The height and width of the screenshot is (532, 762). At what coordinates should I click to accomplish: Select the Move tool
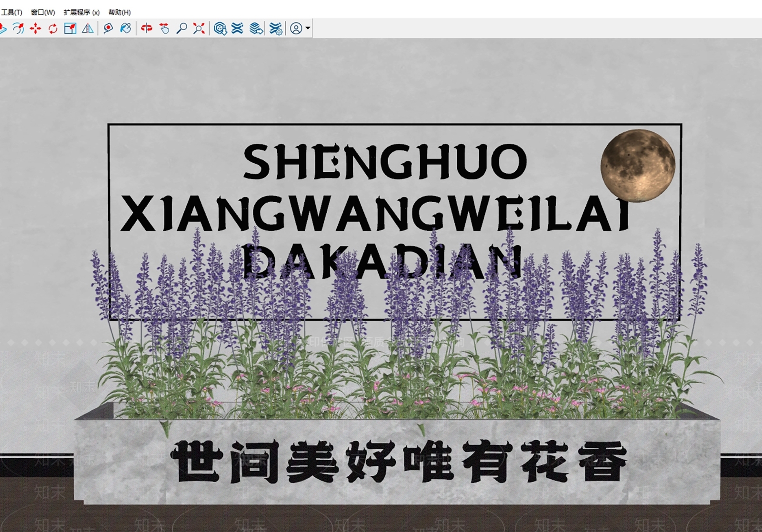[35, 29]
